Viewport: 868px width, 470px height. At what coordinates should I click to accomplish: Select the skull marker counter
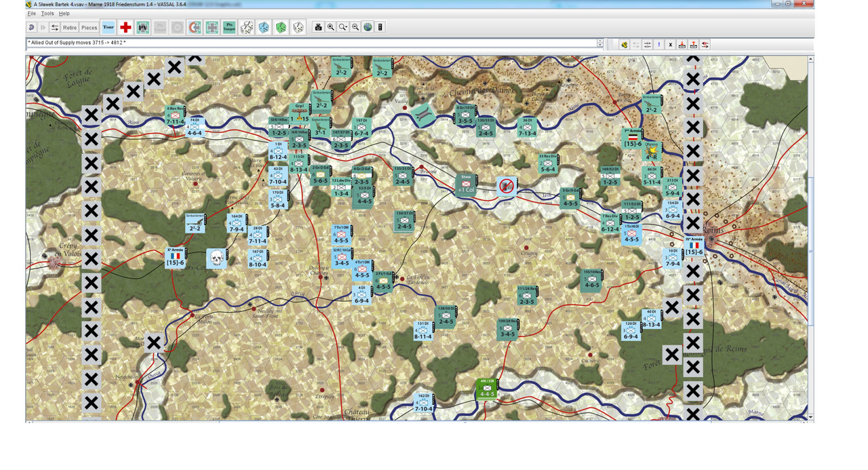(x=216, y=258)
